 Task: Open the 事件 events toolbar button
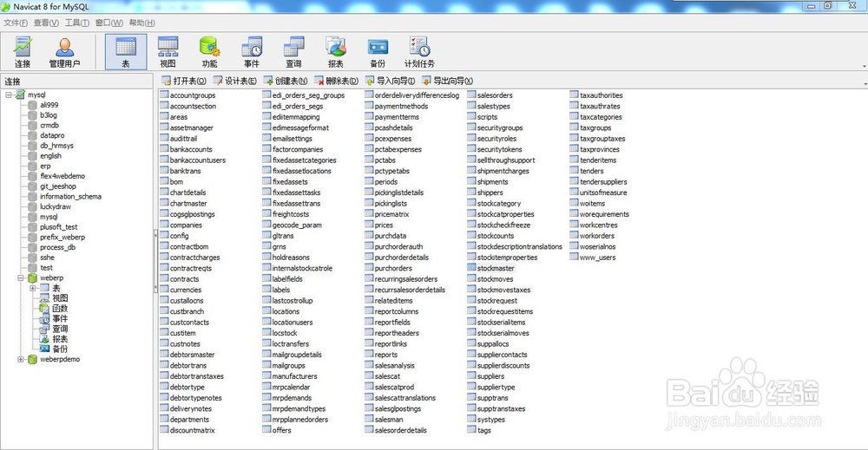coord(252,52)
